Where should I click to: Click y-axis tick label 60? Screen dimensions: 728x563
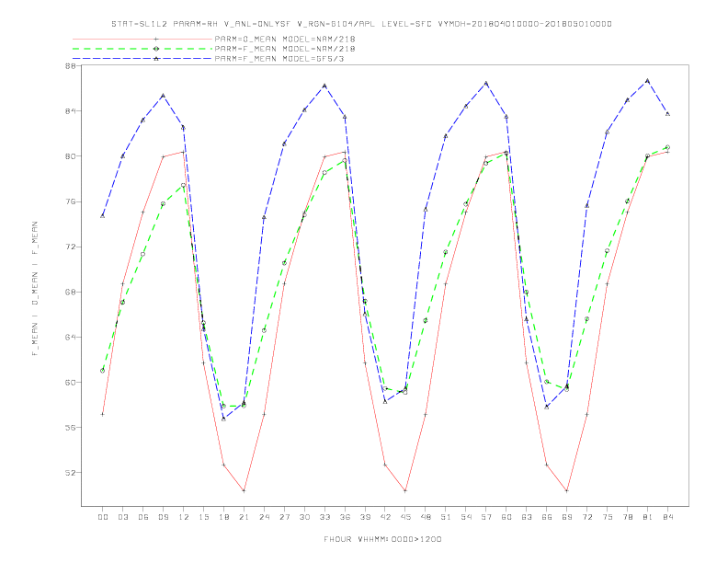tap(70, 383)
